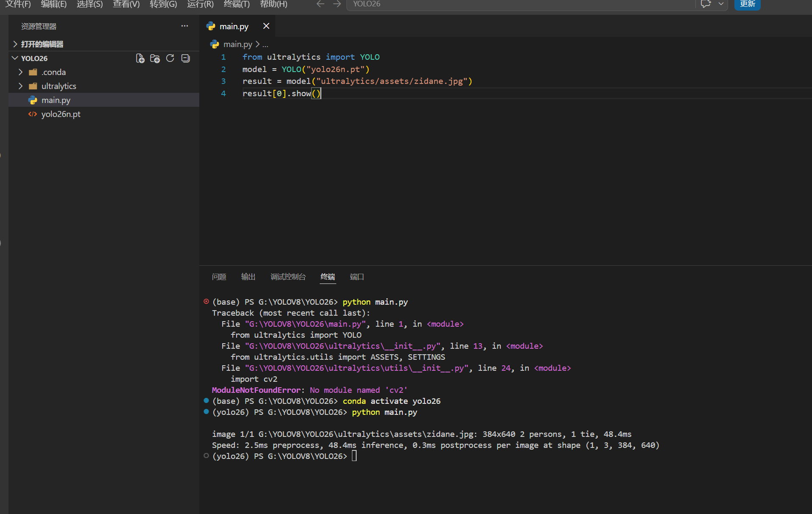This screenshot has height=514, width=812.
Task: Click the Python icon beside main.py in tree
Action: click(x=33, y=100)
